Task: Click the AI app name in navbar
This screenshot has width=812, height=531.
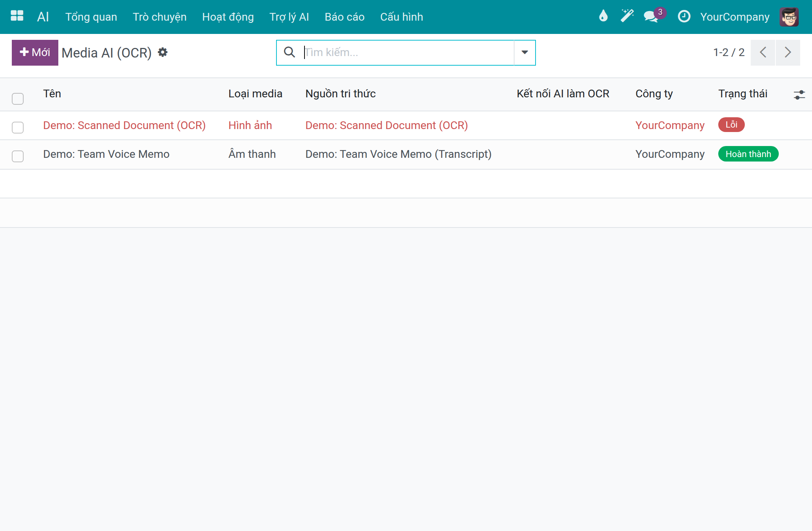Action: [43, 17]
